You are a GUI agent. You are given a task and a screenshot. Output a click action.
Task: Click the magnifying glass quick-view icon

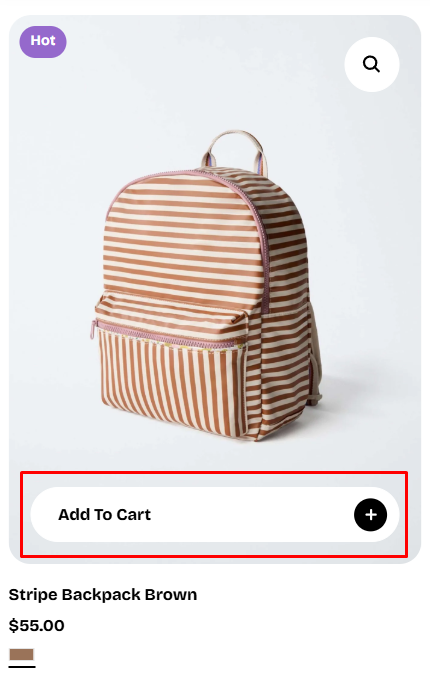tap(371, 64)
